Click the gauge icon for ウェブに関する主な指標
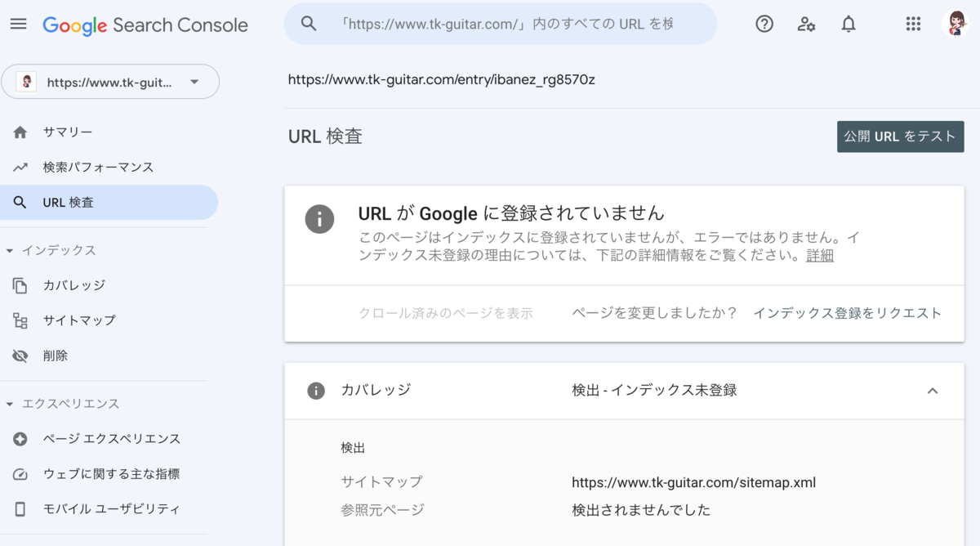The height and width of the screenshot is (546, 980). tap(20, 474)
